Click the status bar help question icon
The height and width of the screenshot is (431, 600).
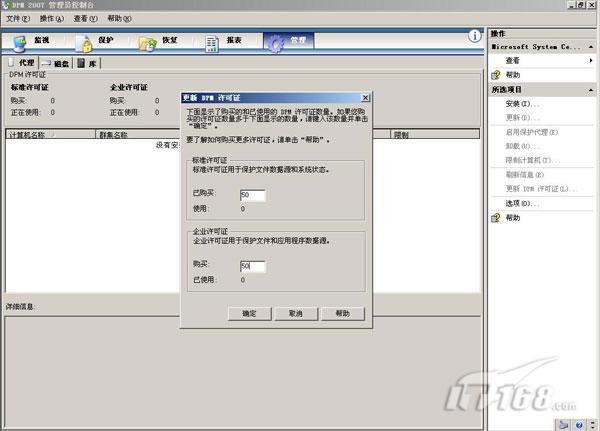[x=579, y=425]
